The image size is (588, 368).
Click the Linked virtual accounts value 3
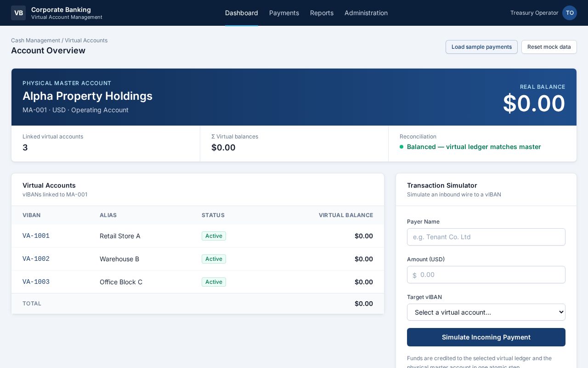tap(25, 148)
